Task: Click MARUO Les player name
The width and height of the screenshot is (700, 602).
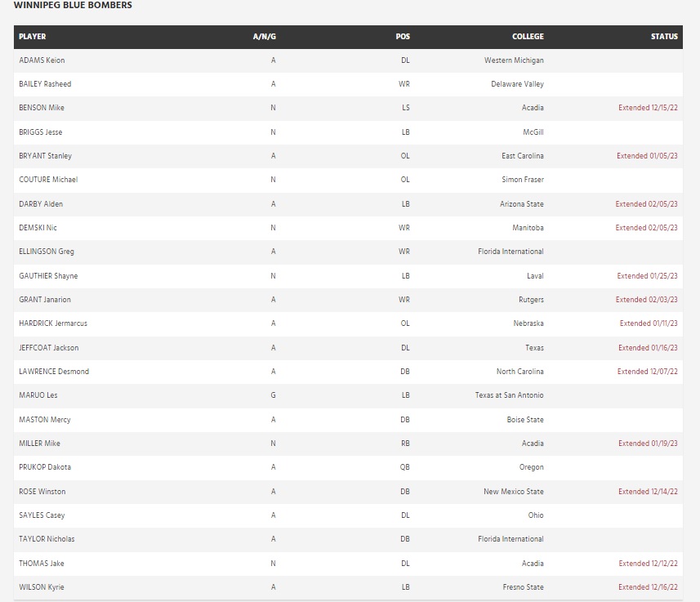Action: coord(38,395)
